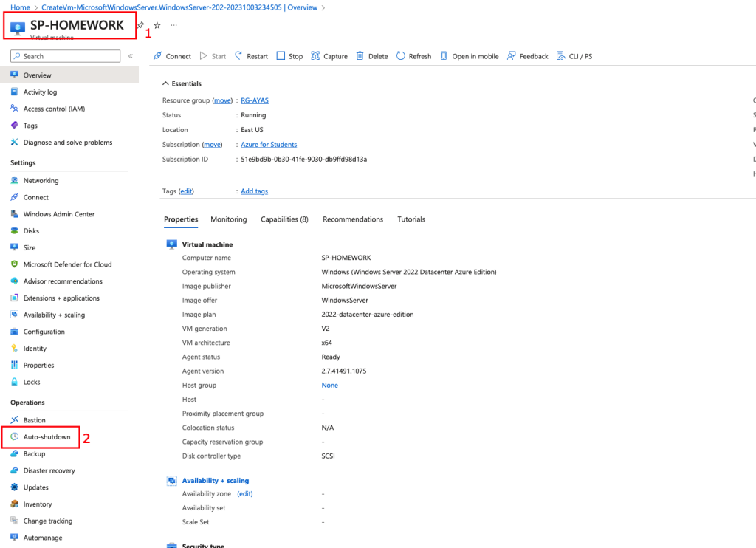Screen dimensions: 756x548
Task: Click the Azure for Students subscription link
Action: (x=269, y=145)
